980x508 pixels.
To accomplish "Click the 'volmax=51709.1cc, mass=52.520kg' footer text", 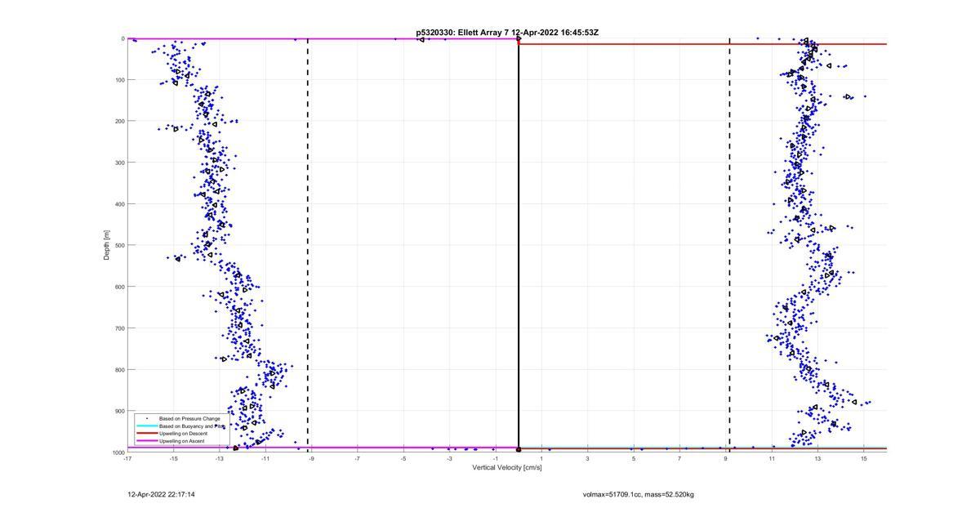I will (639, 494).
